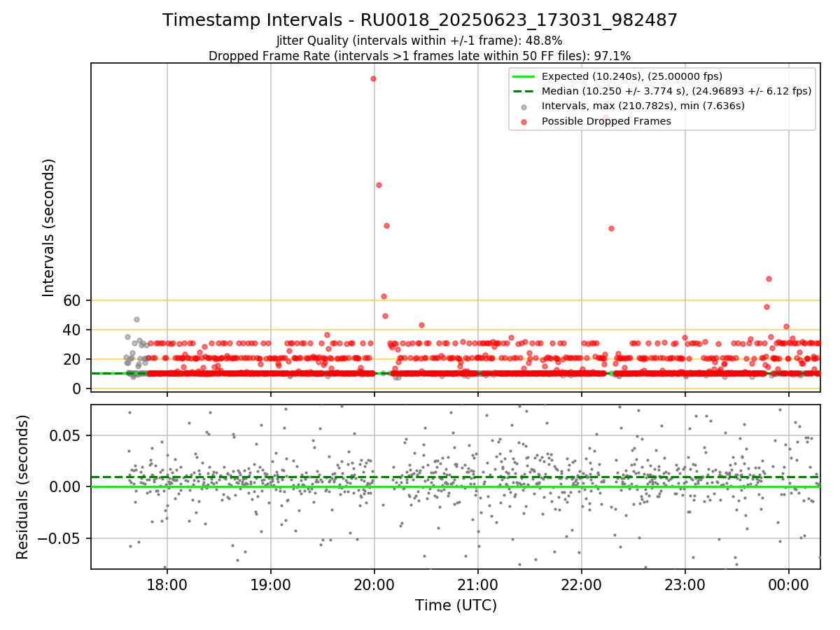Select the Jitter Quality 48.8% subtitle line
840x630 pixels.
click(x=419, y=41)
